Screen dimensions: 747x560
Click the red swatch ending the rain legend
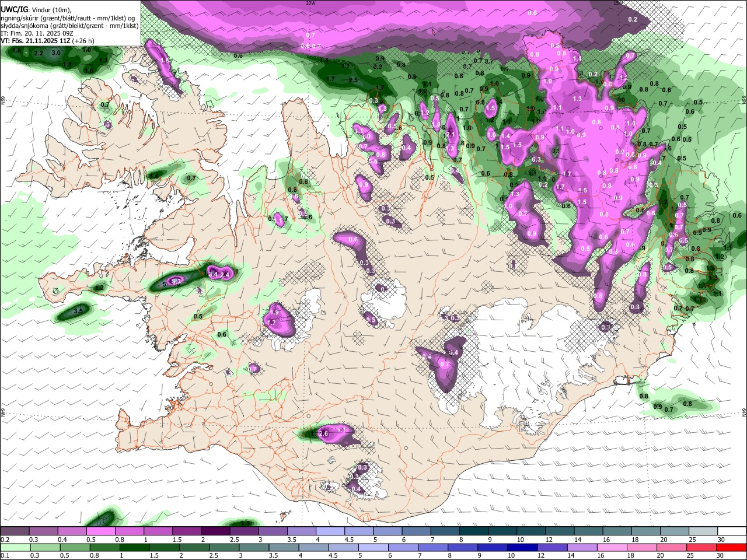pos(731,548)
